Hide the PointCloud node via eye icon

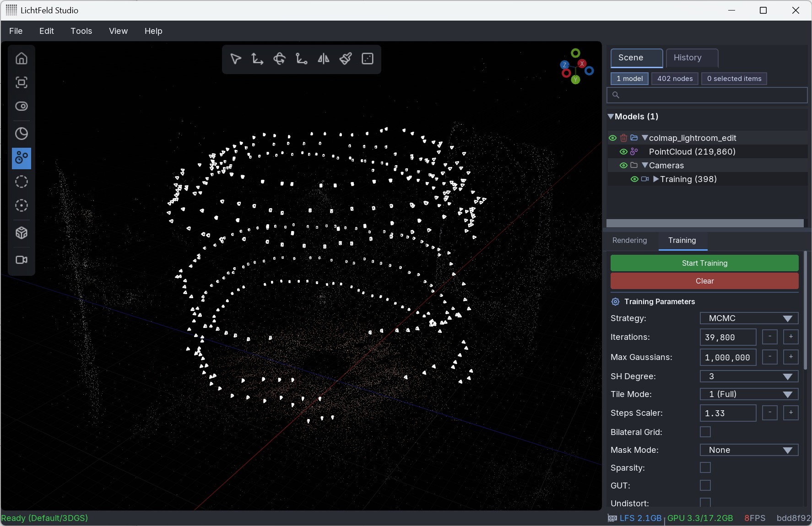click(623, 152)
